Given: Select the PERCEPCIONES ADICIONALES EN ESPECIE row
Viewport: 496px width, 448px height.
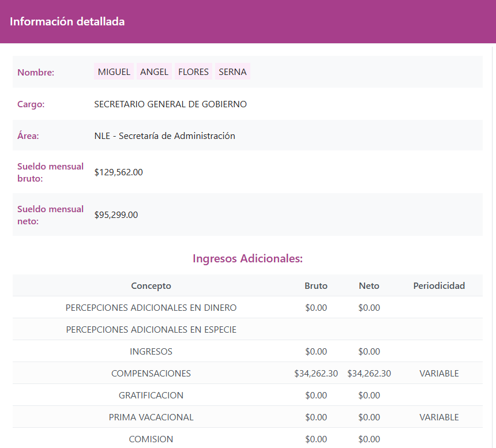Looking at the screenshot, I should click(x=151, y=330).
